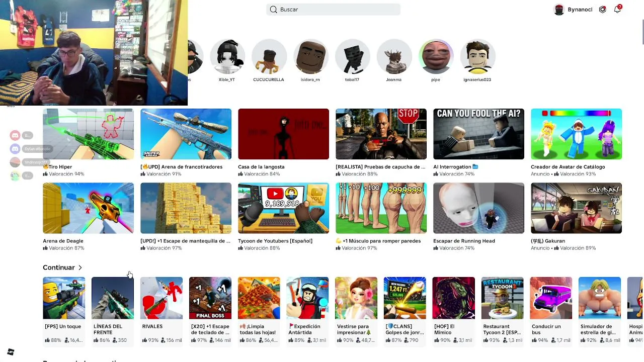
Task: Click the Buscar search field
Action: 333,10
